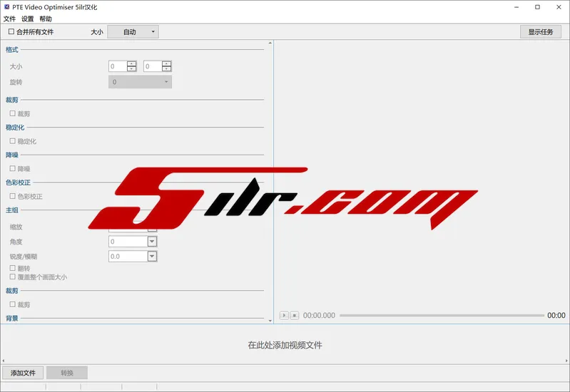570x392 pixels.
Task: Click the 转换 button
Action: 67,373
